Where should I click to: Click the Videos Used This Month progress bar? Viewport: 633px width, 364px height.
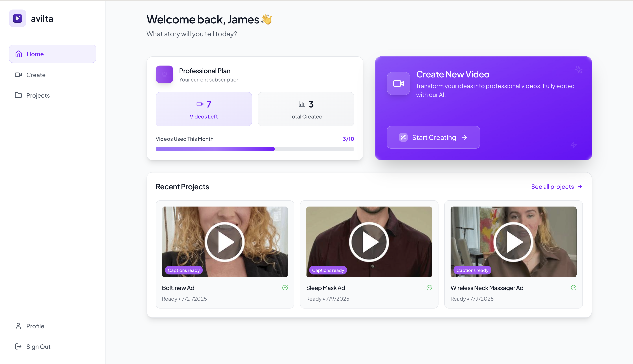(254, 149)
